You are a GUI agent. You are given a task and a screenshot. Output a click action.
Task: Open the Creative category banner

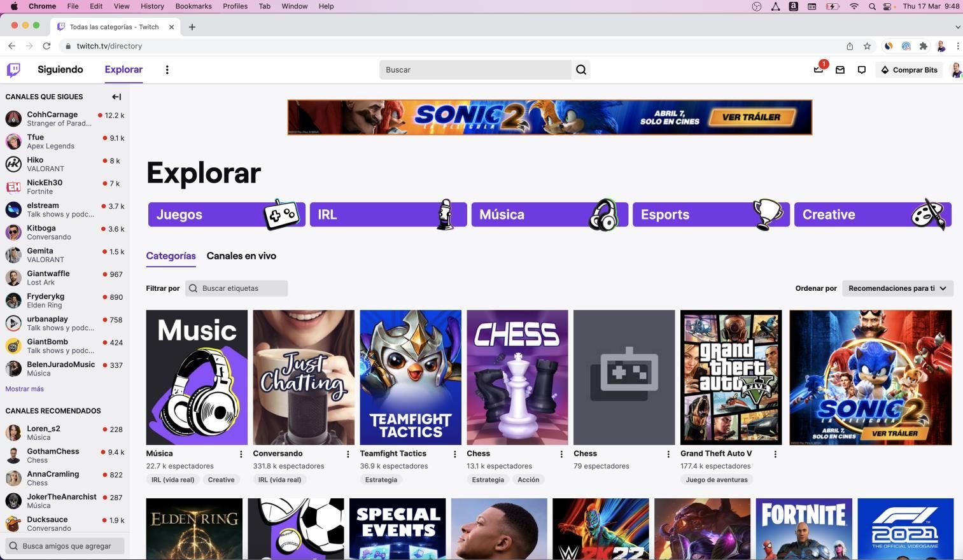(873, 214)
